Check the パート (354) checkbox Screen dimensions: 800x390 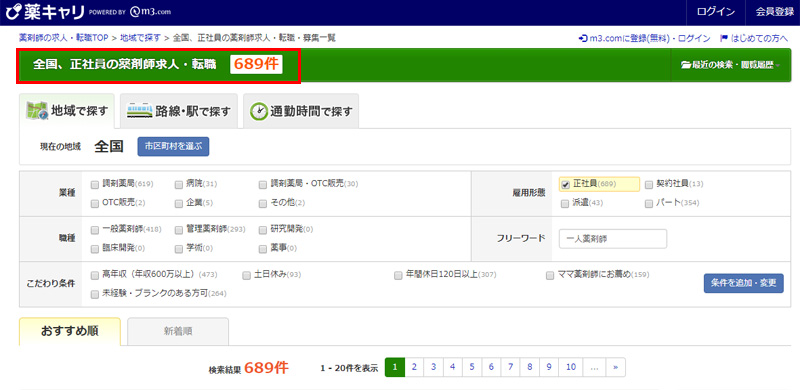point(649,203)
